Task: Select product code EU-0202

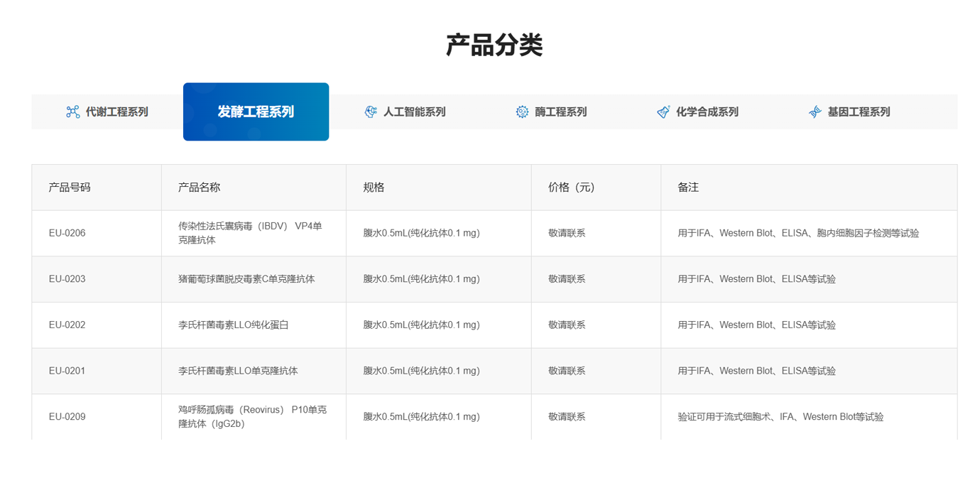Action: [67, 325]
